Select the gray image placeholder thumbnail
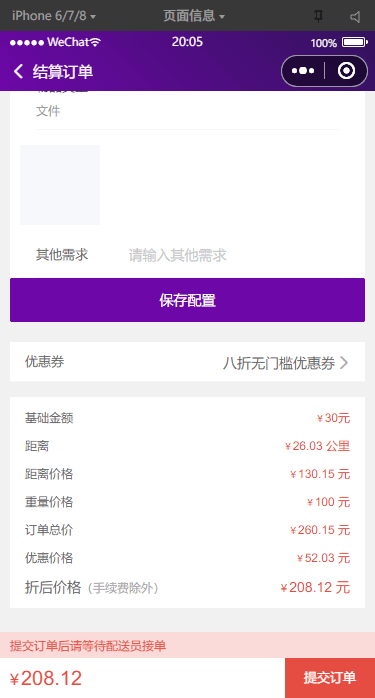The height and width of the screenshot is (698, 375). [60, 185]
